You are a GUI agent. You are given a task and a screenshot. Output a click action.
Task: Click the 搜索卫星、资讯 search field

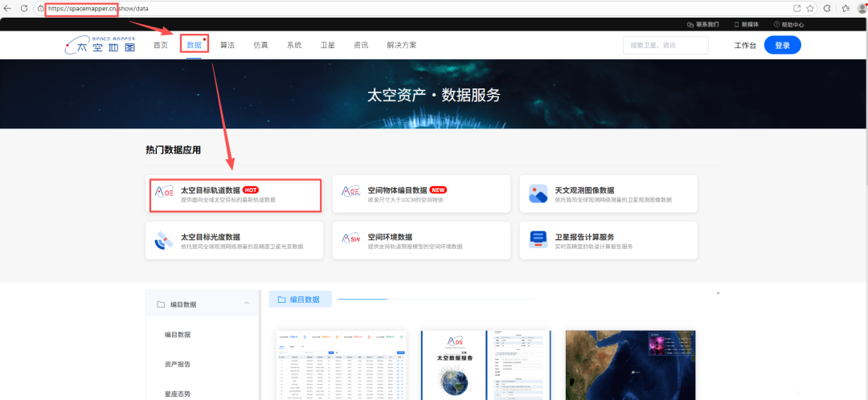[665, 45]
